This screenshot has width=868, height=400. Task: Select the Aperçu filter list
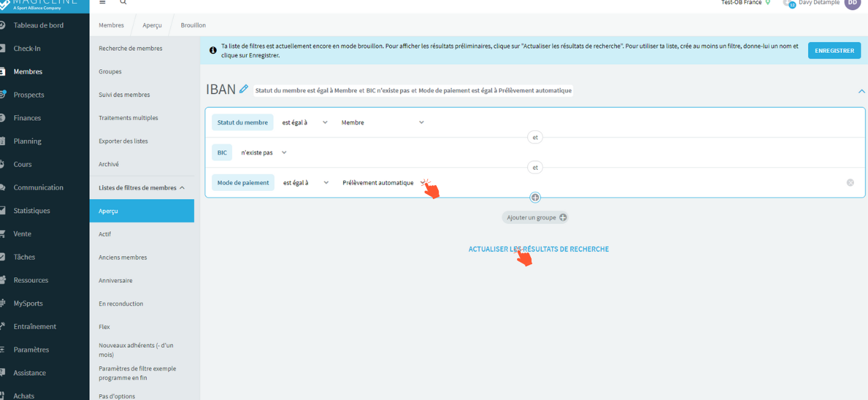(142, 210)
